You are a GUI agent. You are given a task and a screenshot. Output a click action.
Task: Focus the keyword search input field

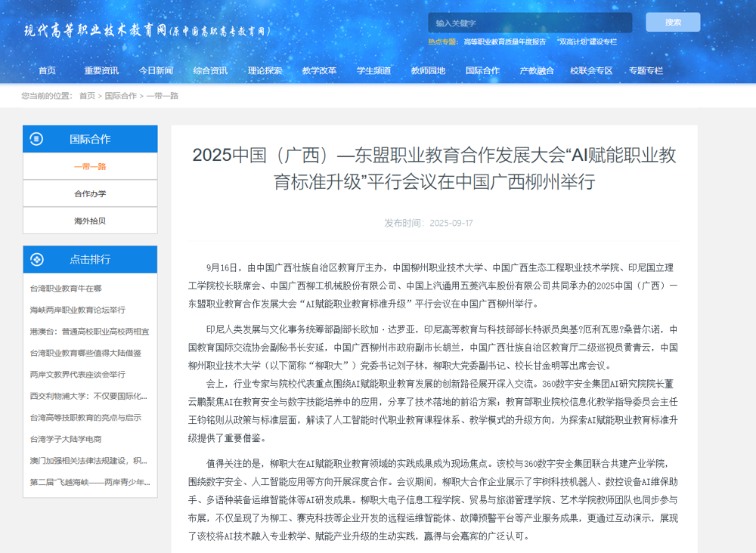click(529, 23)
